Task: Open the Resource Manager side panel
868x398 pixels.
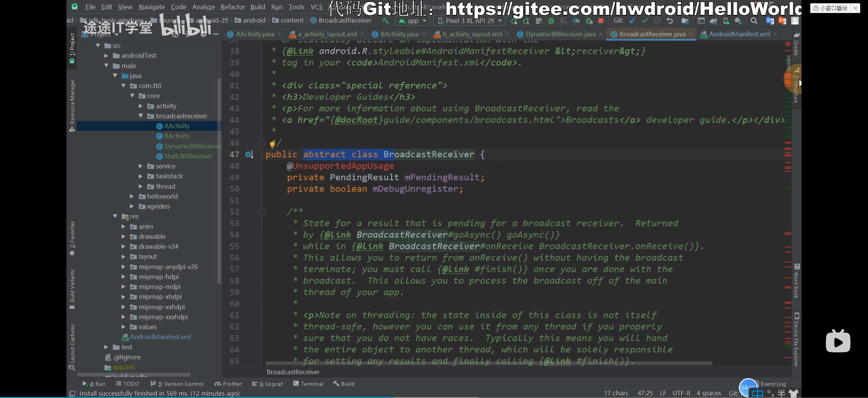Action: (72, 105)
